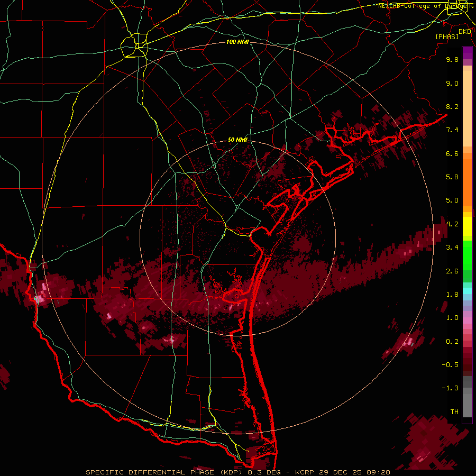Image resolution: width=476 pixels, height=476 pixels.
Task: Click the -0.5 value on the color scale
Action: pos(450,365)
